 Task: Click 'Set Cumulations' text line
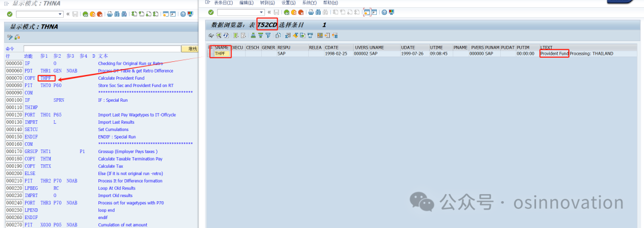[113, 129]
